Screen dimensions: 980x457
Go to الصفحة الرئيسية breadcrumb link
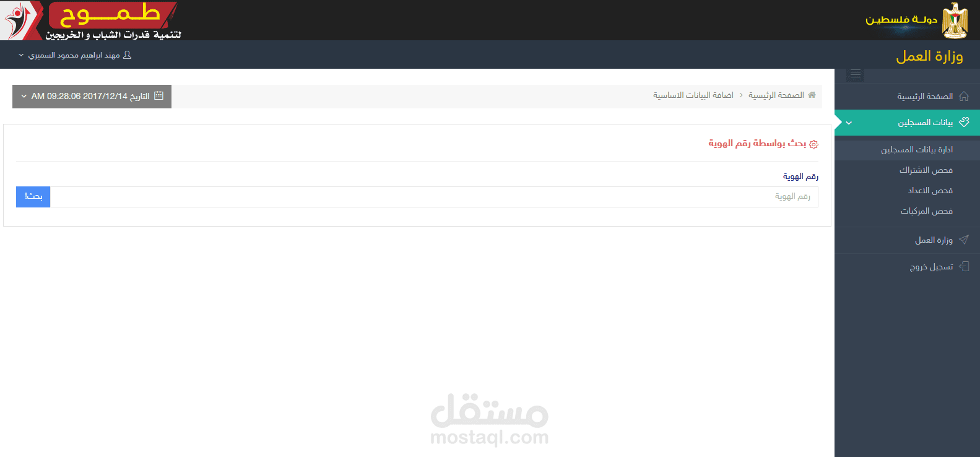[776, 95]
